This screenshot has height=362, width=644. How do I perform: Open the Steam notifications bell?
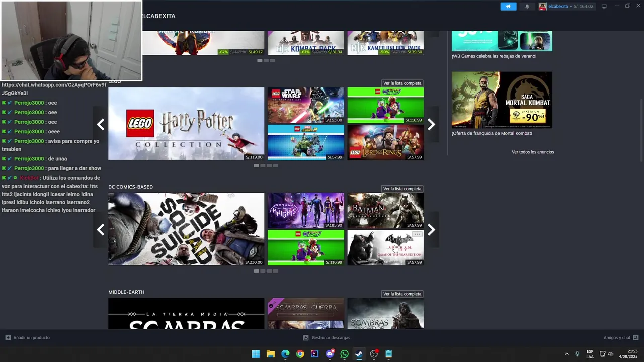tap(527, 6)
